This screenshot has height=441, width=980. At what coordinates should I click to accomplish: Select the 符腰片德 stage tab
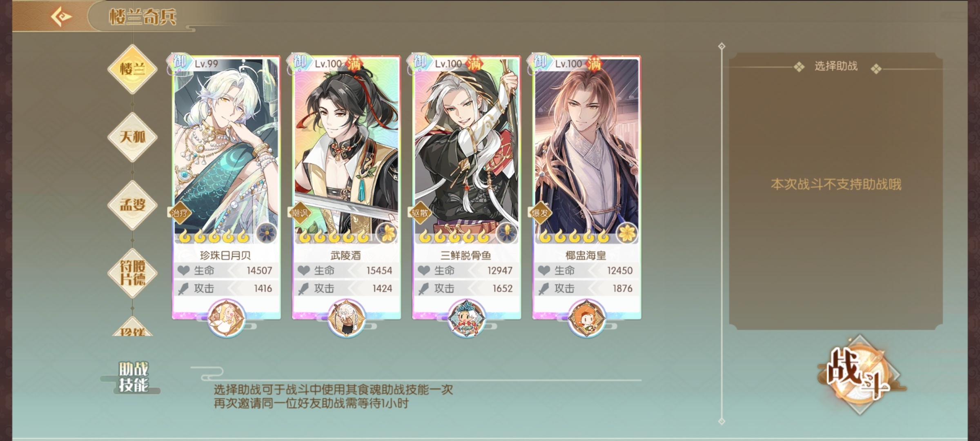(x=132, y=273)
